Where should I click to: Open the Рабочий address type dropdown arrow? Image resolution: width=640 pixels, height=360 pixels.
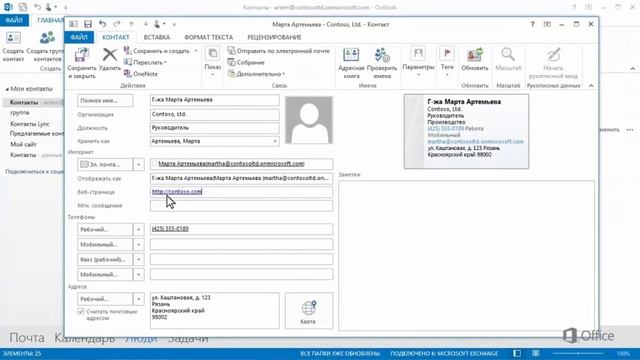(x=139, y=299)
